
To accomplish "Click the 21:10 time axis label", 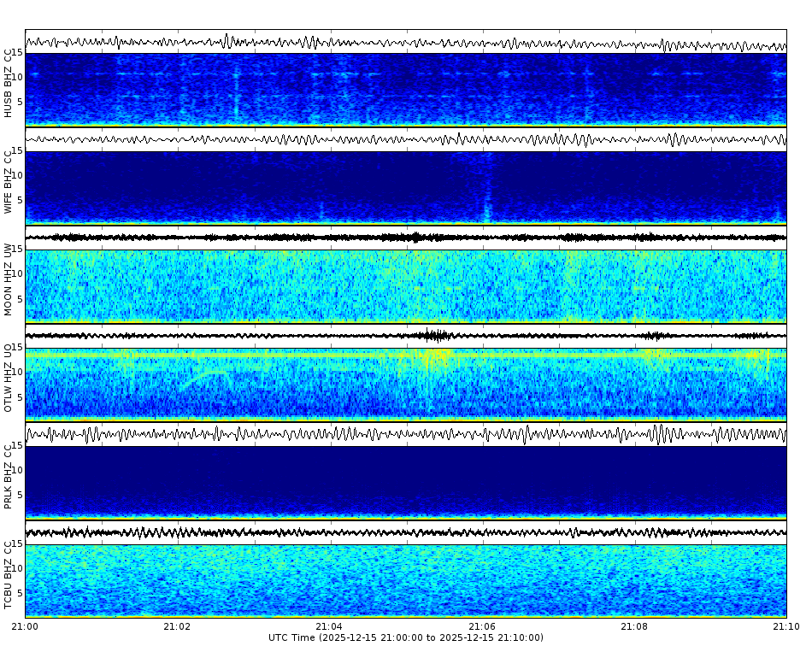I will pyautogui.click(x=785, y=625).
